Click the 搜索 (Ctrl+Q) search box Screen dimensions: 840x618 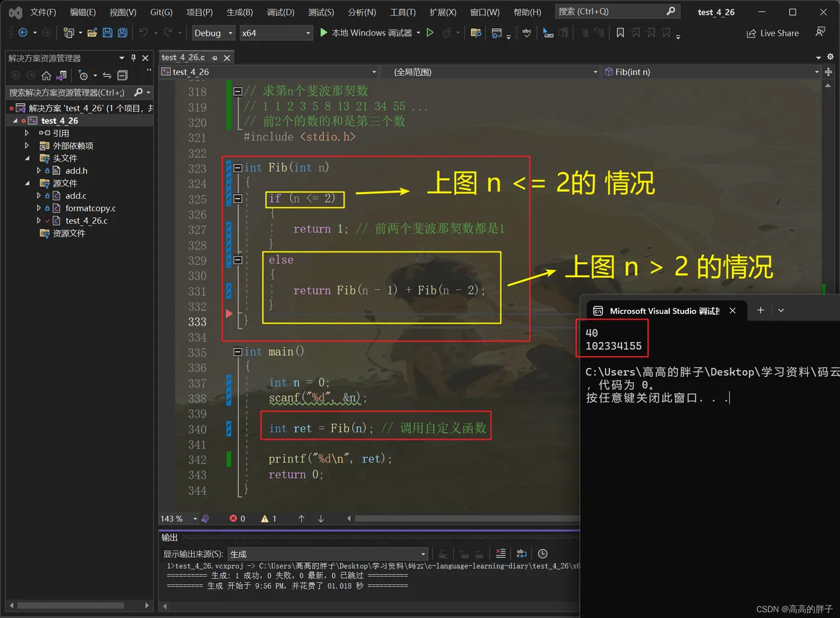click(617, 11)
